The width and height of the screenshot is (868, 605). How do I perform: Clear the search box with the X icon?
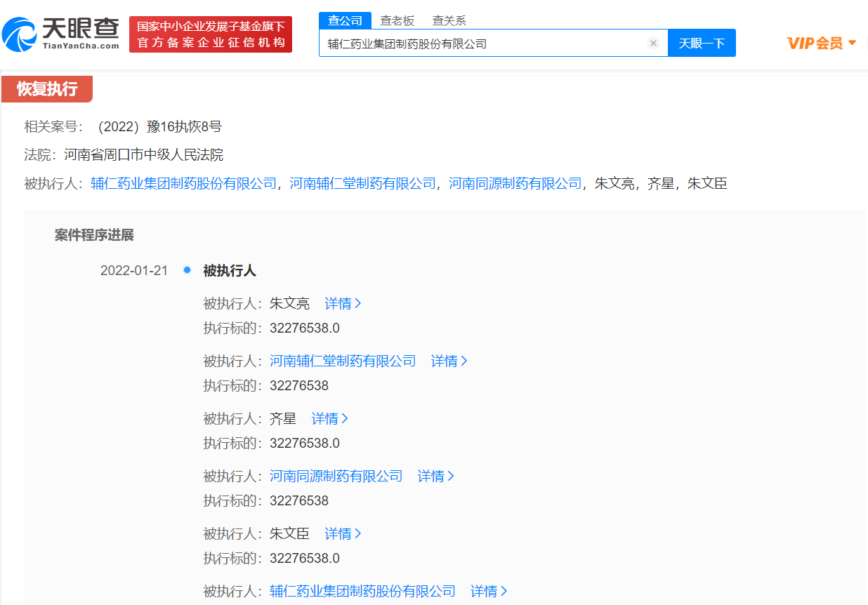point(653,44)
